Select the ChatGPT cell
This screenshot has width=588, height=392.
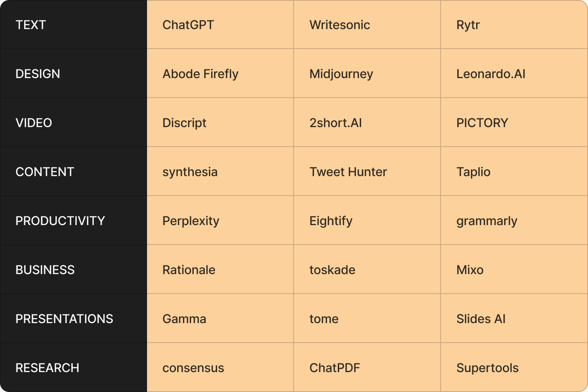click(220, 24)
